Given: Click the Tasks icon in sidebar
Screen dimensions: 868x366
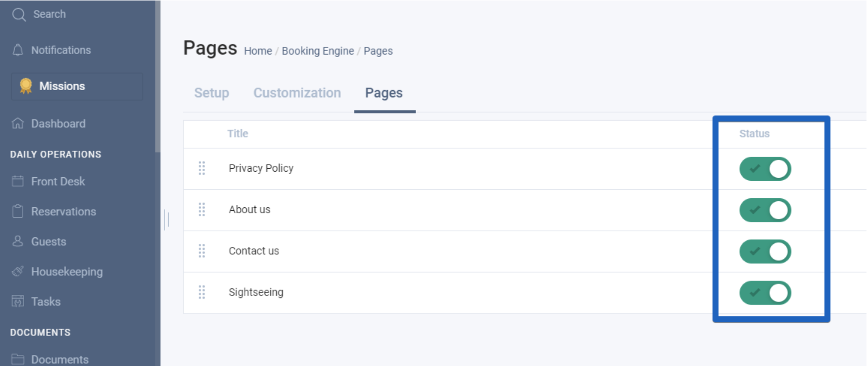Looking at the screenshot, I should coord(18,301).
